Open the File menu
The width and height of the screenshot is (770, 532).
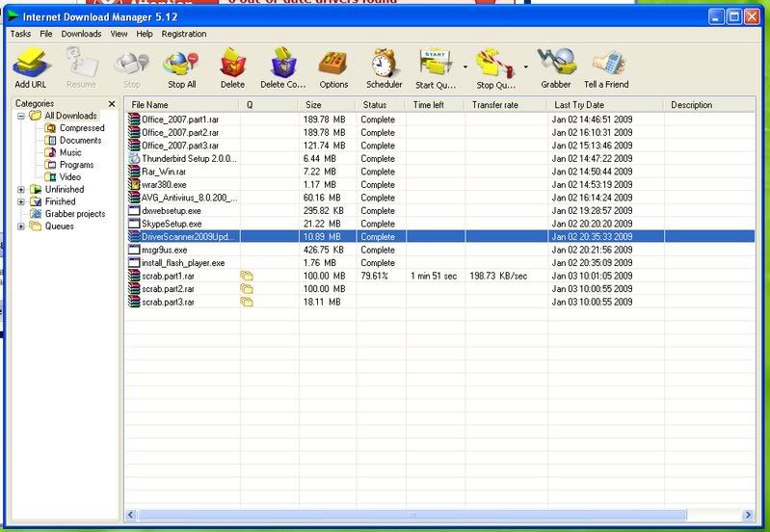(x=45, y=34)
